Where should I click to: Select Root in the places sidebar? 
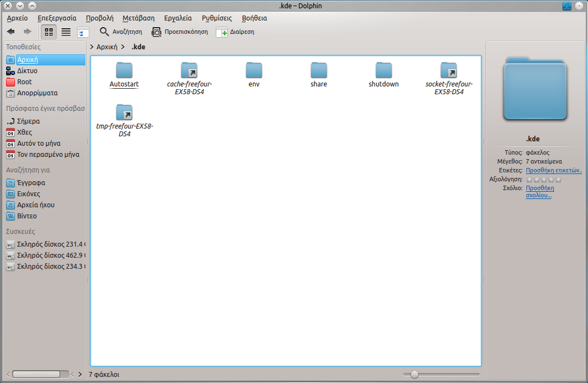click(24, 82)
